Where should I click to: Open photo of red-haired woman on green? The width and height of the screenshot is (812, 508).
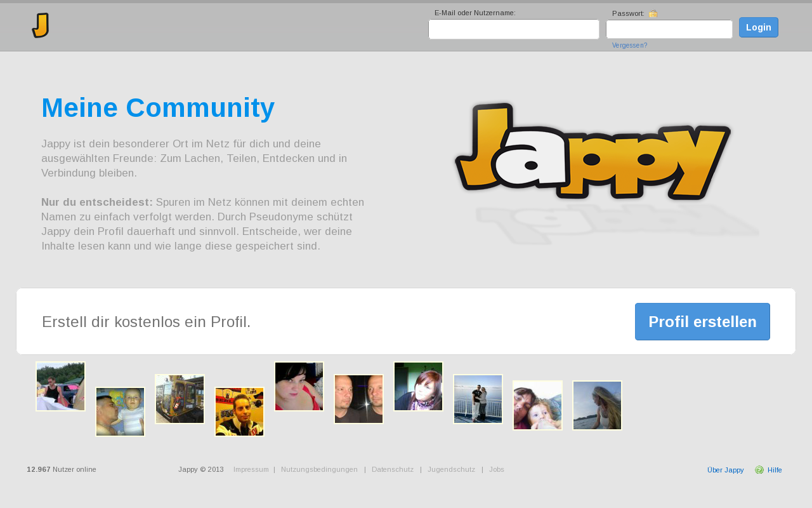pyautogui.click(x=418, y=387)
